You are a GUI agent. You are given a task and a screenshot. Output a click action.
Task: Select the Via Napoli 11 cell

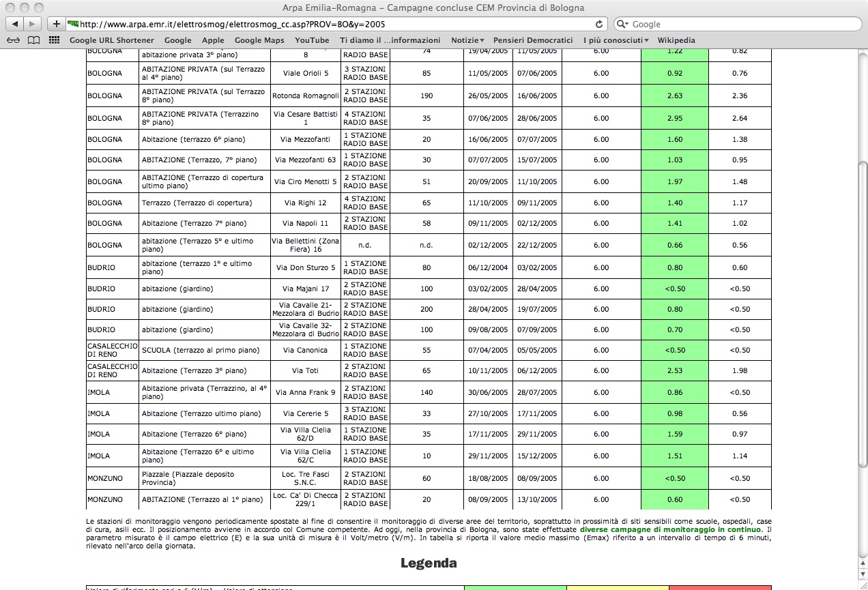306,223
